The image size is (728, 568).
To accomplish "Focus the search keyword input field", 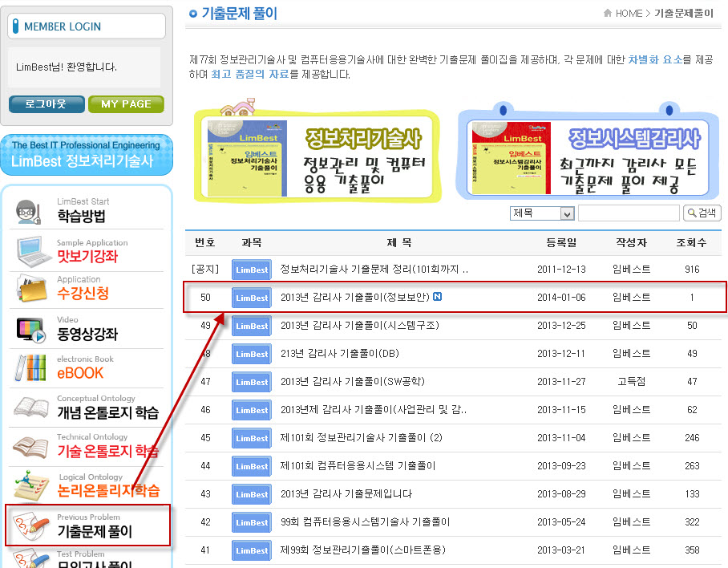I will 629,213.
